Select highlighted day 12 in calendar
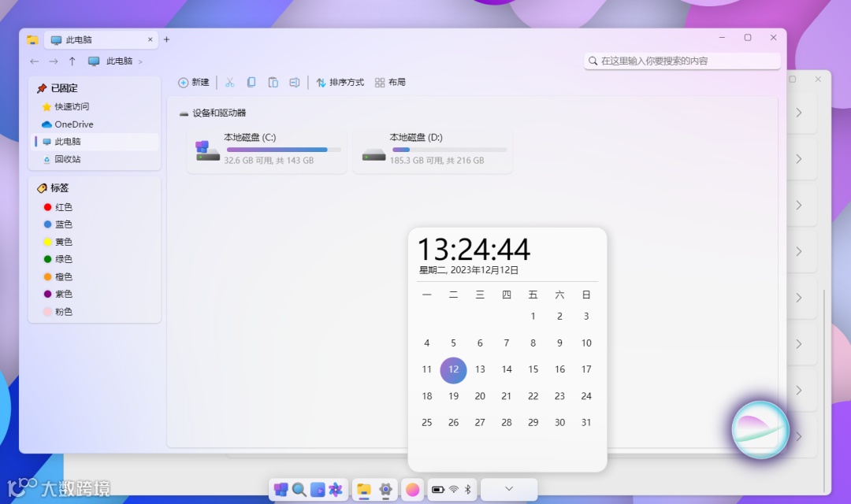851x504 pixels. (x=453, y=370)
